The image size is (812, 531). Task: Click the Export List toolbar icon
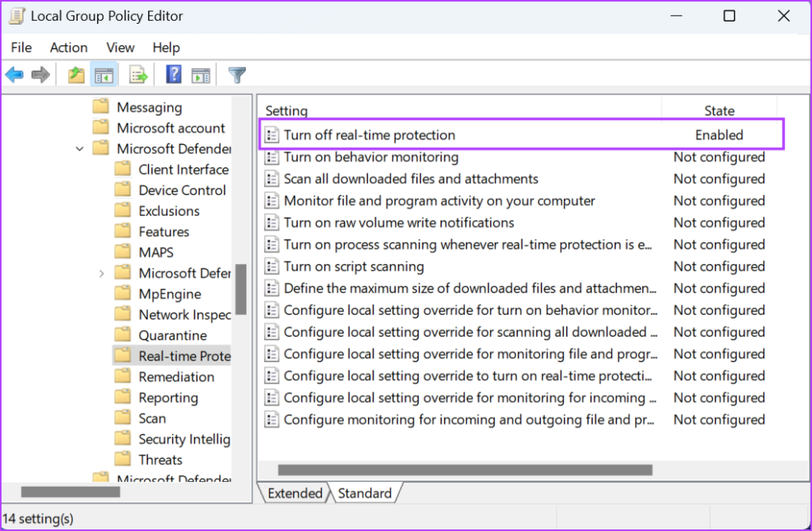pyautogui.click(x=138, y=75)
